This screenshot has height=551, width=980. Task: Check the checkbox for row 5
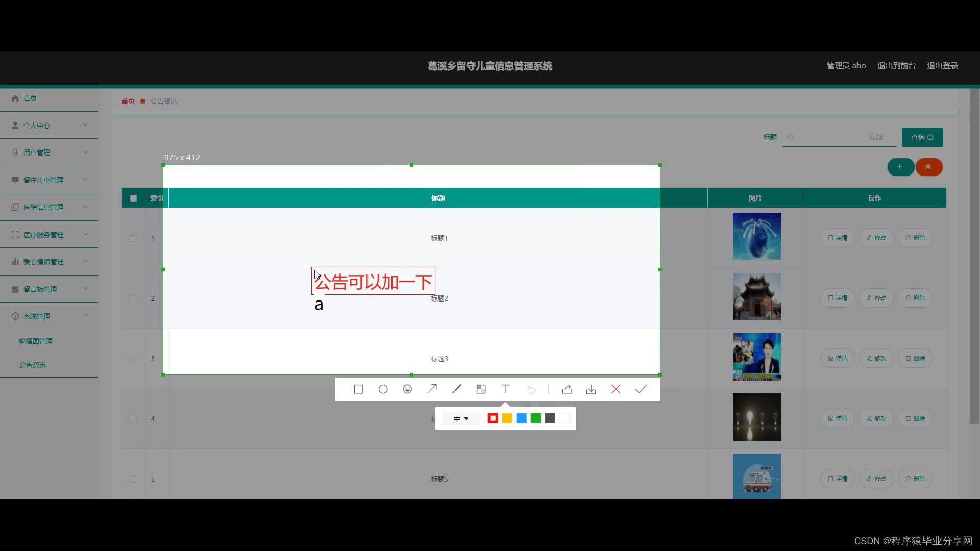point(133,479)
